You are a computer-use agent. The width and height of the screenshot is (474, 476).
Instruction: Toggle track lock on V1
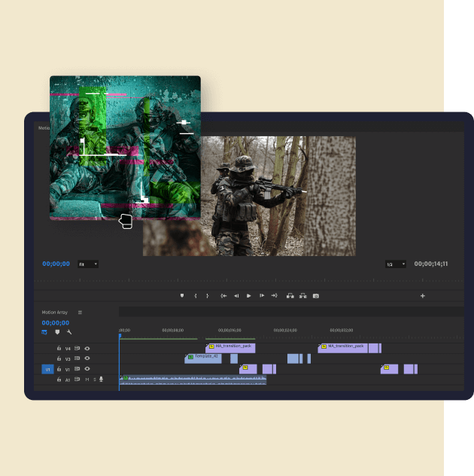click(x=59, y=369)
